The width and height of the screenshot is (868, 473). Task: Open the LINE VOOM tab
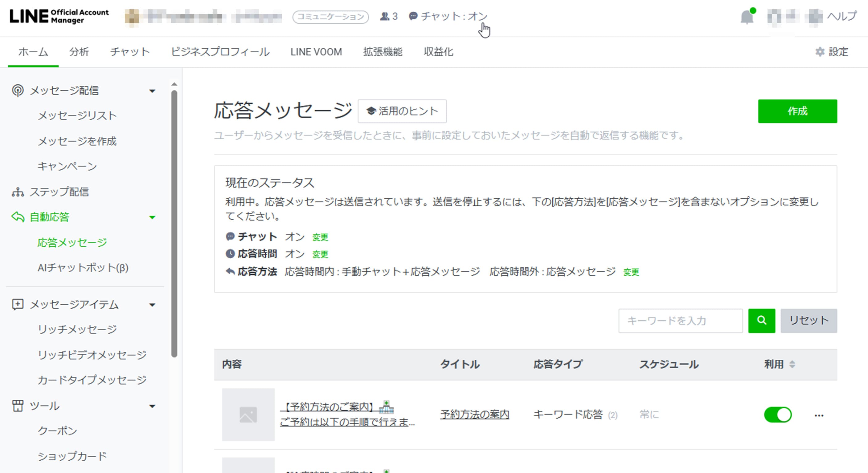[x=316, y=52]
